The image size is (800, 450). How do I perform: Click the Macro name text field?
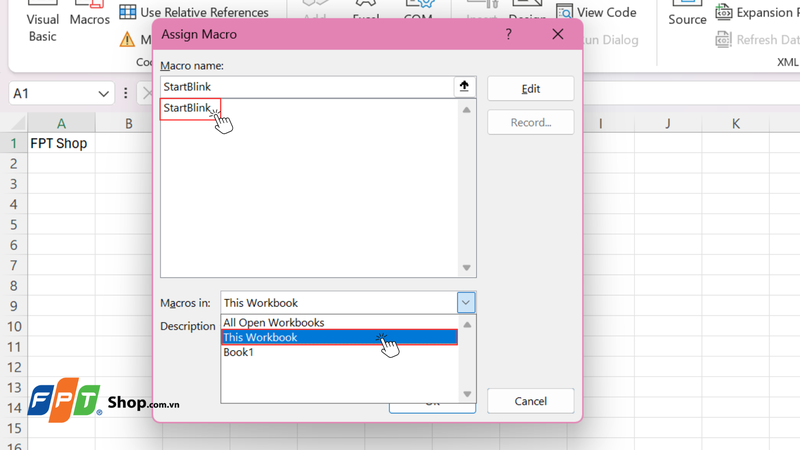coord(307,87)
